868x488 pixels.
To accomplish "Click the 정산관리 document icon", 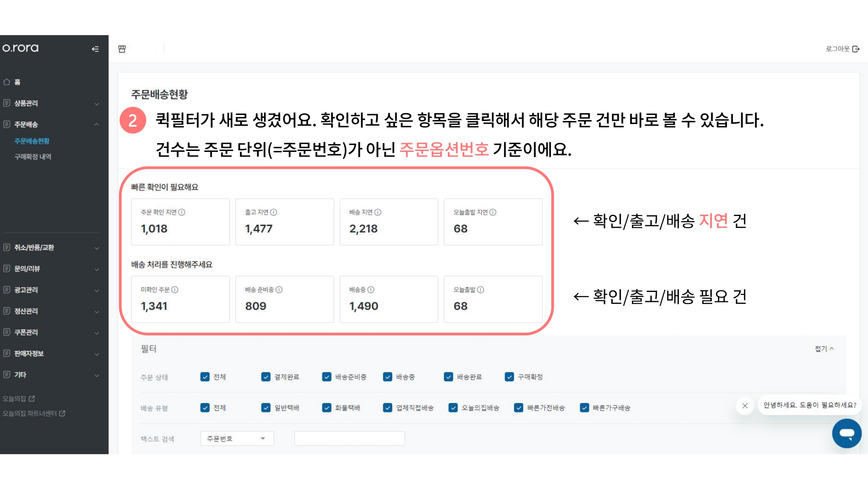I will tap(7, 311).
